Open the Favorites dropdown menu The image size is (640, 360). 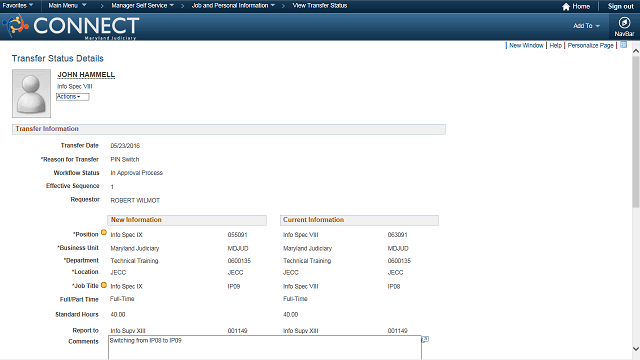[x=18, y=6]
